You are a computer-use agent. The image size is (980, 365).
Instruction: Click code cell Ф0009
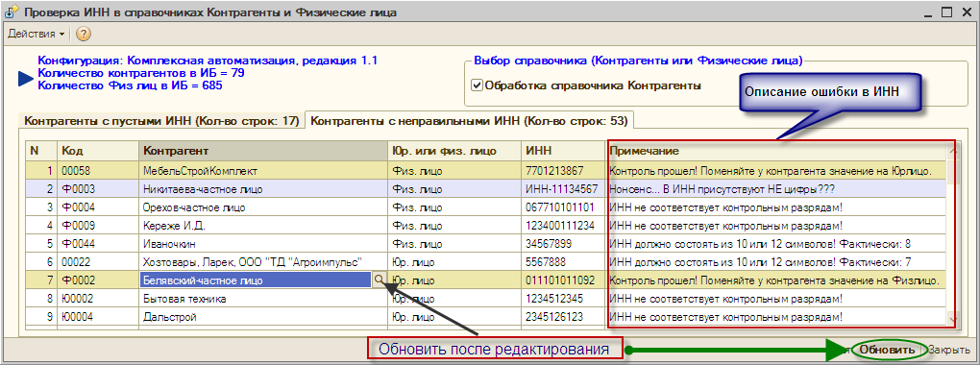pos(98,225)
